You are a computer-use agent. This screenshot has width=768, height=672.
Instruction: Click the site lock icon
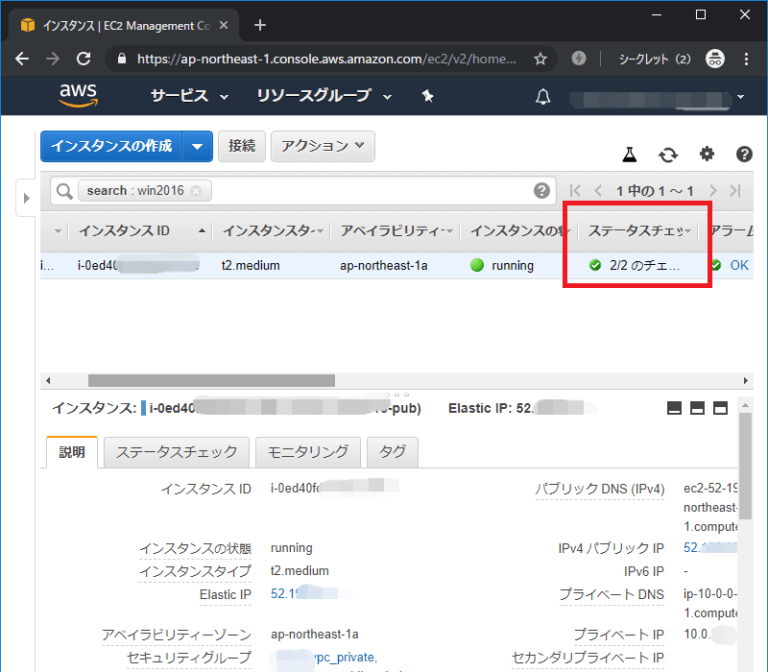point(121,59)
